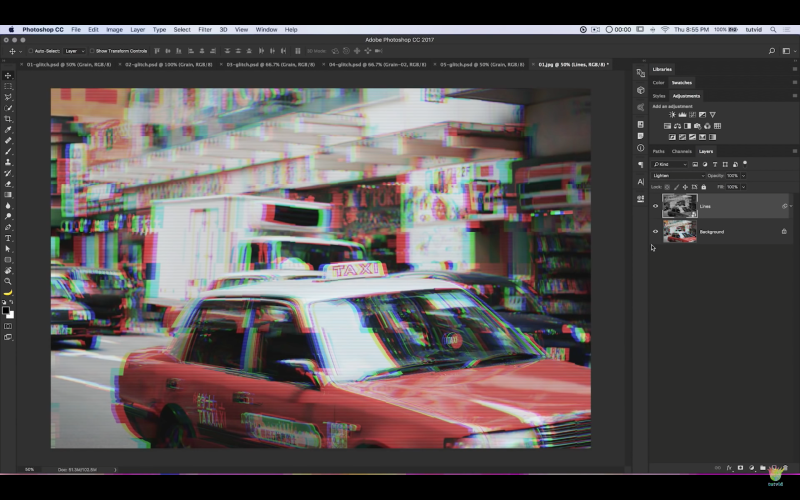The height and width of the screenshot is (500, 800).
Task: Open the Auto-Select Layer dropdown
Action: click(x=74, y=51)
